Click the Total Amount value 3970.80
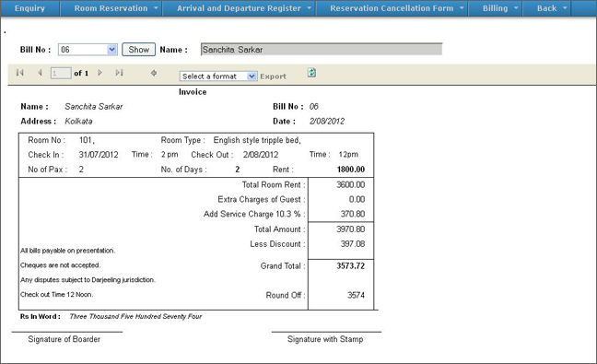597x364 pixels. [350, 229]
